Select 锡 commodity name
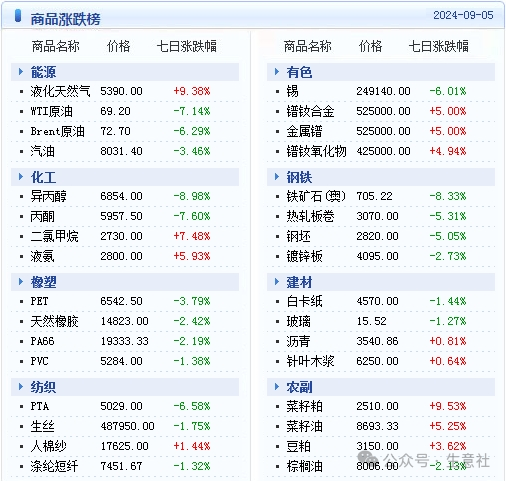Screen dimensions: 506x481 coord(292,91)
